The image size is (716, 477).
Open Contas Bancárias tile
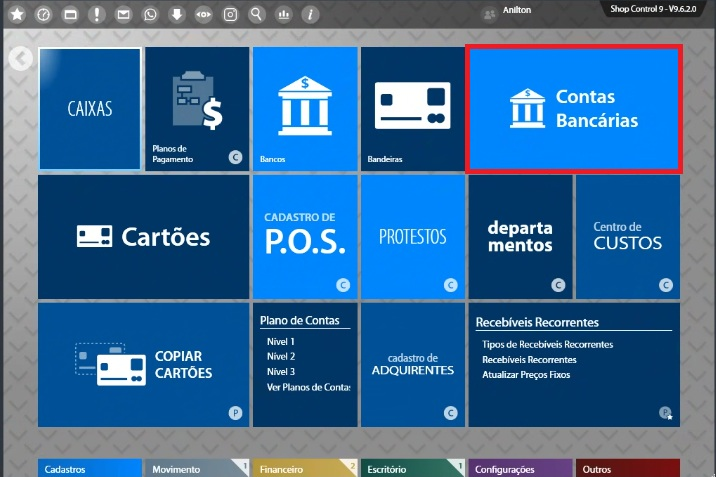(574, 109)
